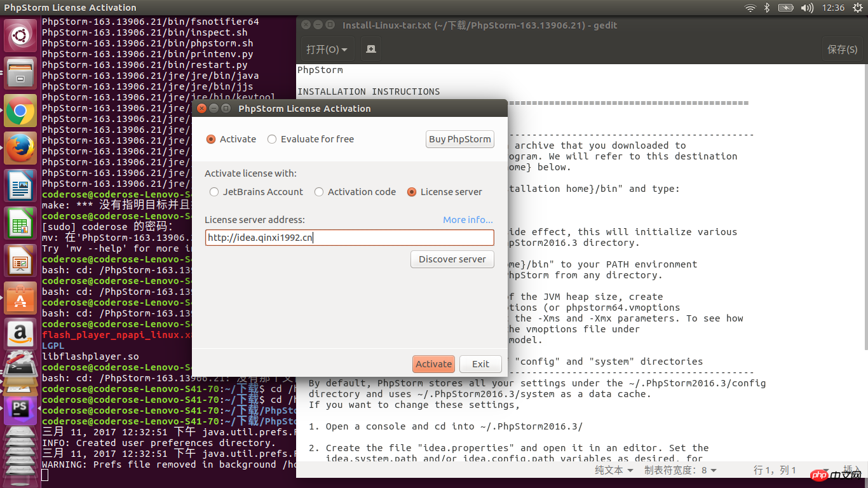Viewport: 868px width, 488px height.
Task: Click the gedit window title bar text
Action: click(x=480, y=25)
